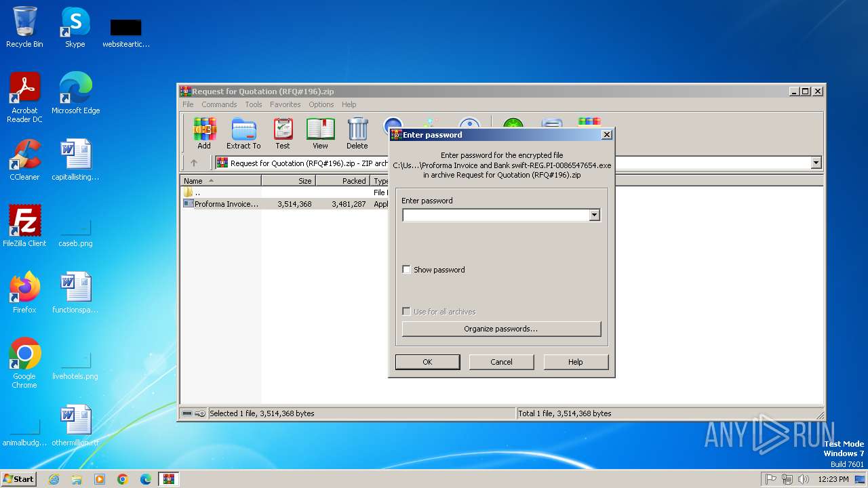This screenshot has width=868, height=488.
Task: Select the '..' parent folder row
Action: 285,192
